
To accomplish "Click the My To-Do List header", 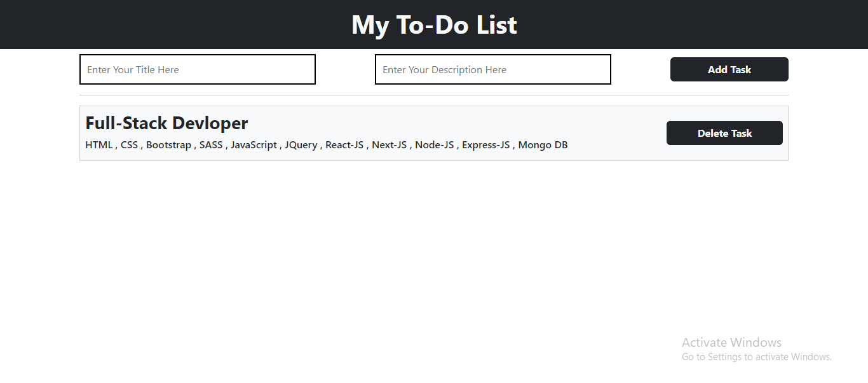I will coord(434,24).
